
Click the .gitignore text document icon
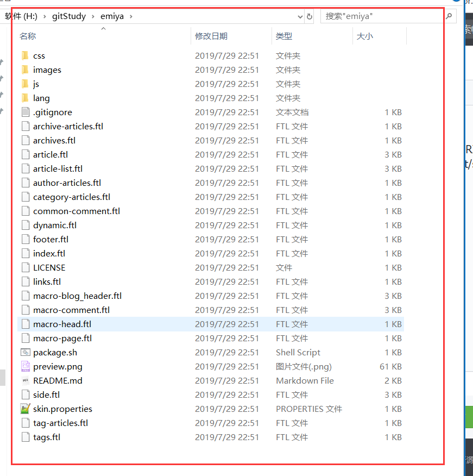click(26, 112)
